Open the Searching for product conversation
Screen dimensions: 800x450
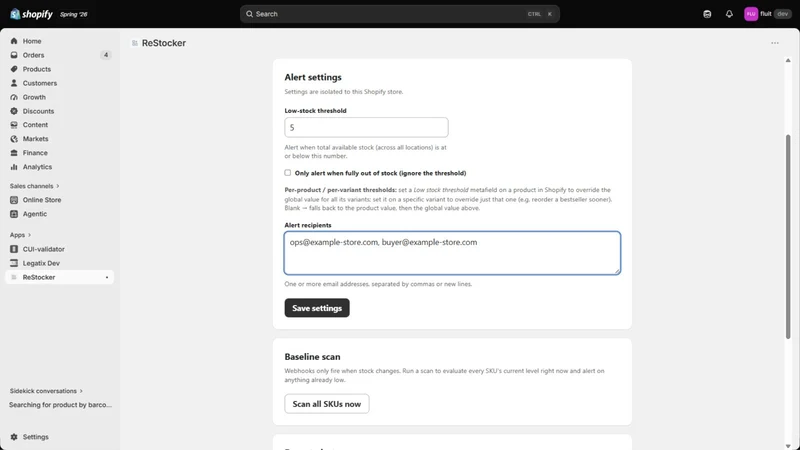point(60,405)
